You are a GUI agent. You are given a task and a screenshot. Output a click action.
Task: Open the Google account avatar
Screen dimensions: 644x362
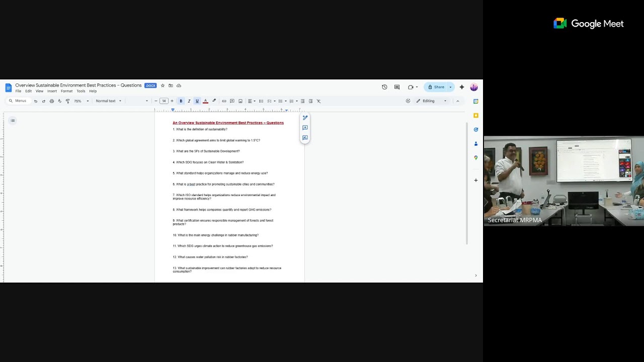(474, 87)
